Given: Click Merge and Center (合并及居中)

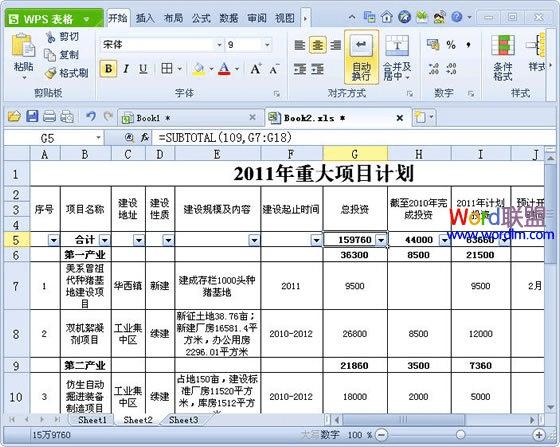Looking at the screenshot, I should 397,58.
